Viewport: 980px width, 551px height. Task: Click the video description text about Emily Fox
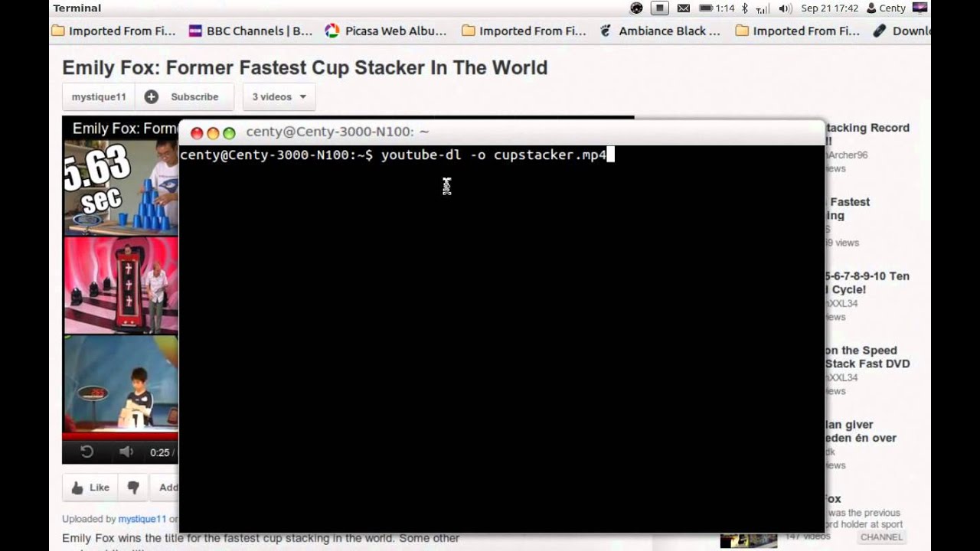[260, 538]
